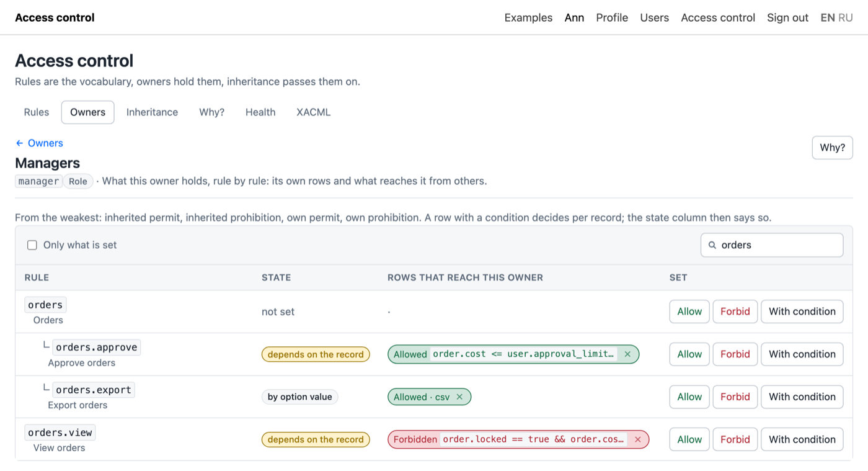Open Examples in the top navigation
Image resolution: width=868 pixels, height=471 pixels.
tap(528, 18)
